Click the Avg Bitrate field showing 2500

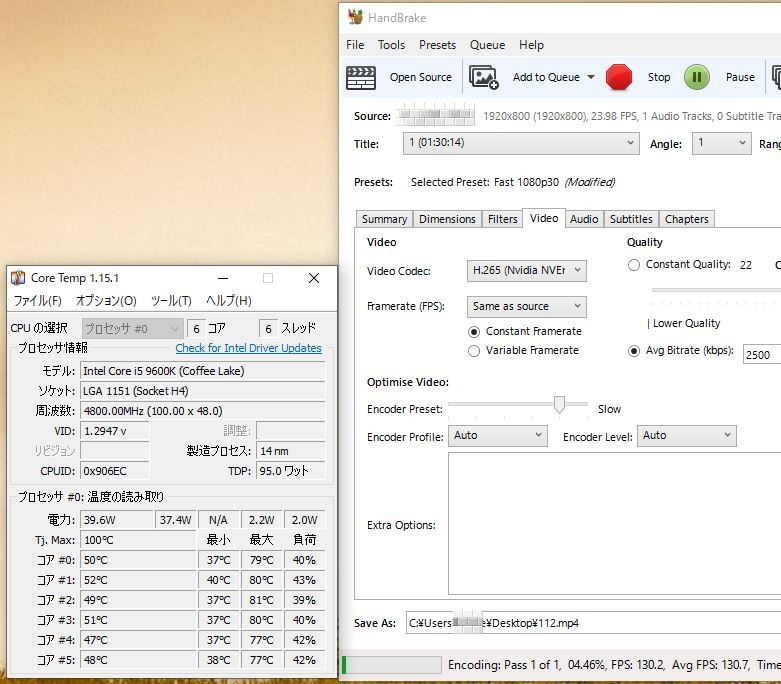pos(762,355)
